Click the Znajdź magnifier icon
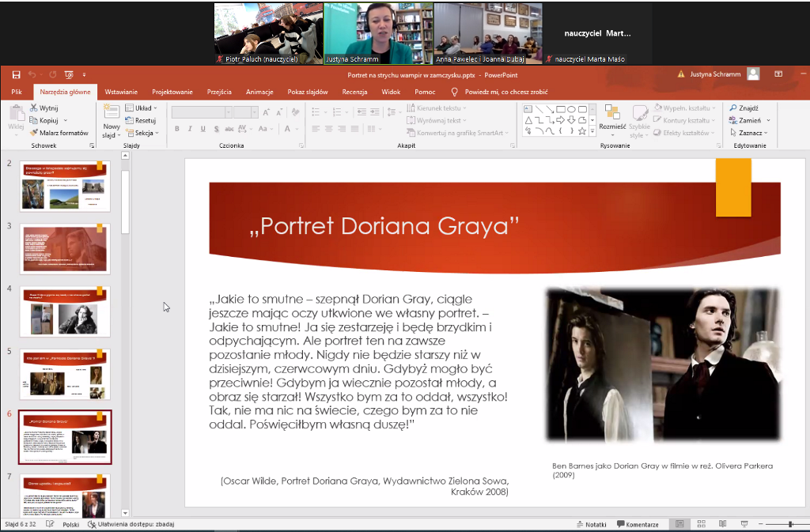The image size is (810, 532). 734,108
